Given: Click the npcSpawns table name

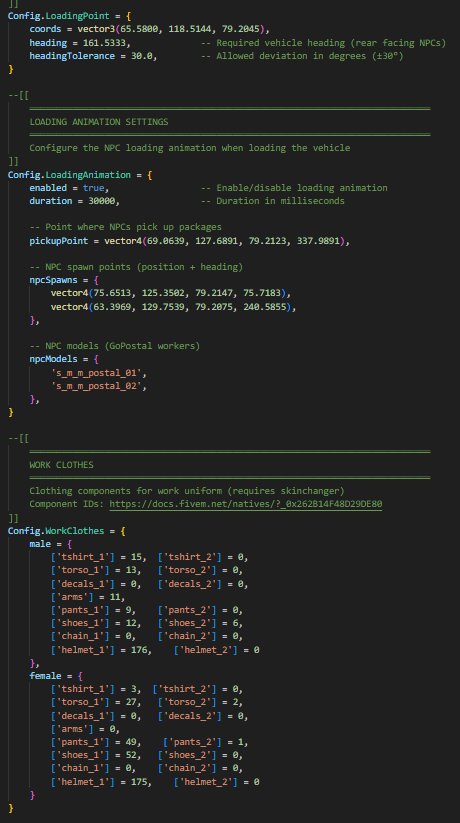Looking at the screenshot, I should [x=54, y=280].
